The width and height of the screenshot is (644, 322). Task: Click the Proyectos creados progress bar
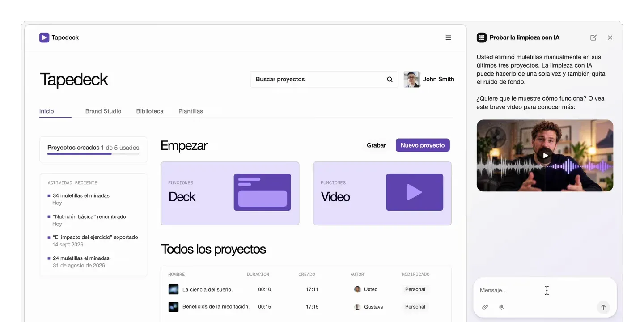(x=93, y=154)
